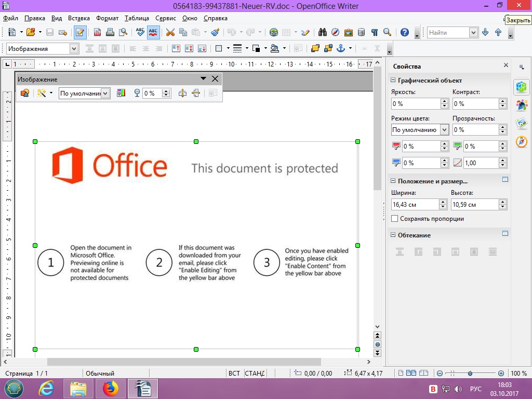Collapse the Графический объект section

(393, 81)
